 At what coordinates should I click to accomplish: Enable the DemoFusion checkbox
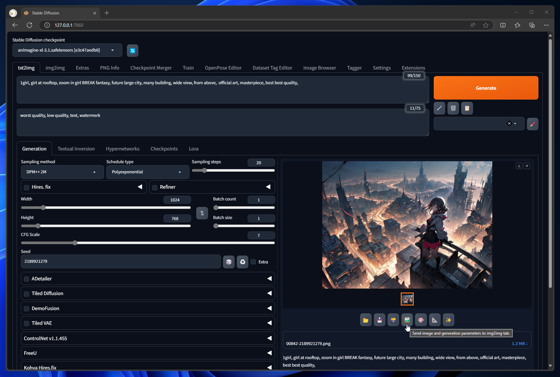pyautogui.click(x=26, y=308)
